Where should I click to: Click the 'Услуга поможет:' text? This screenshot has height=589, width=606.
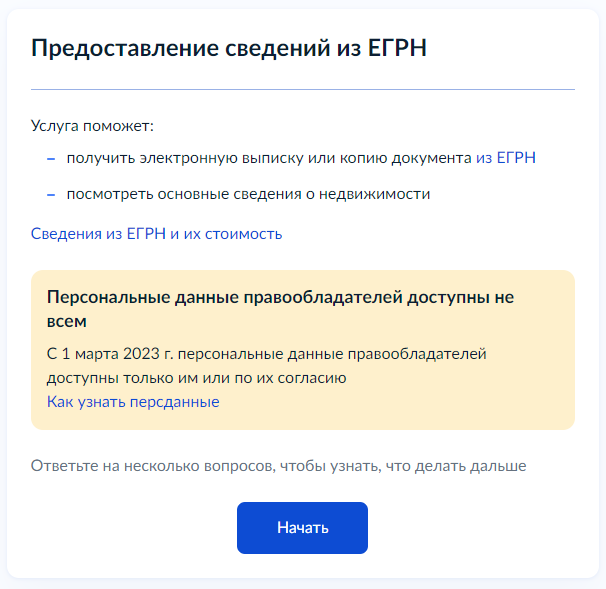click(x=91, y=127)
